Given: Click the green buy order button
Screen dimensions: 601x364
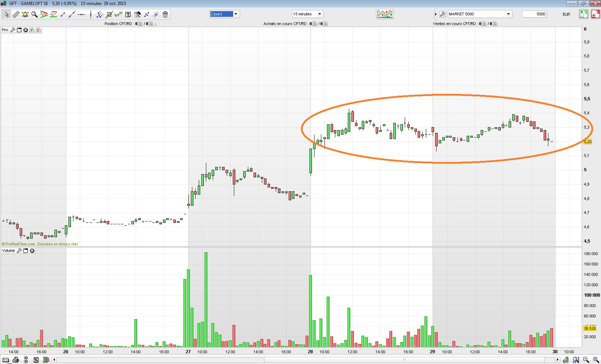Looking at the screenshot, I should pyautogui.click(x=584, y=14).
